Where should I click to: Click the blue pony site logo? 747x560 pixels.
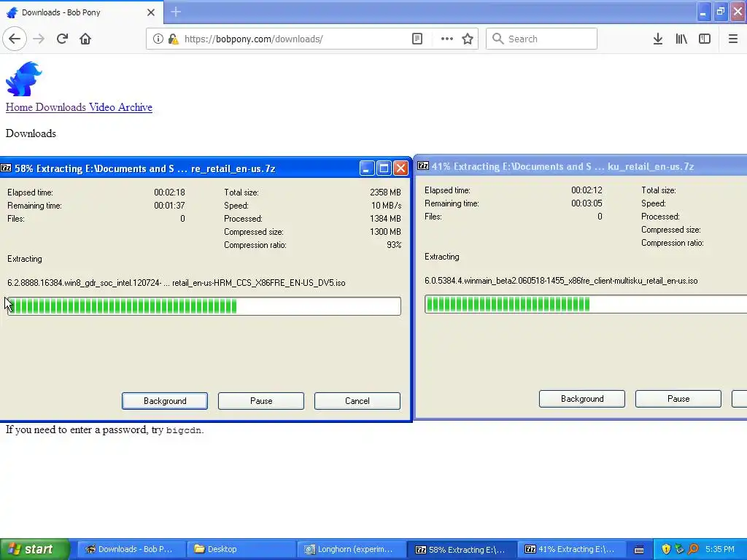[x=24, y=79]
